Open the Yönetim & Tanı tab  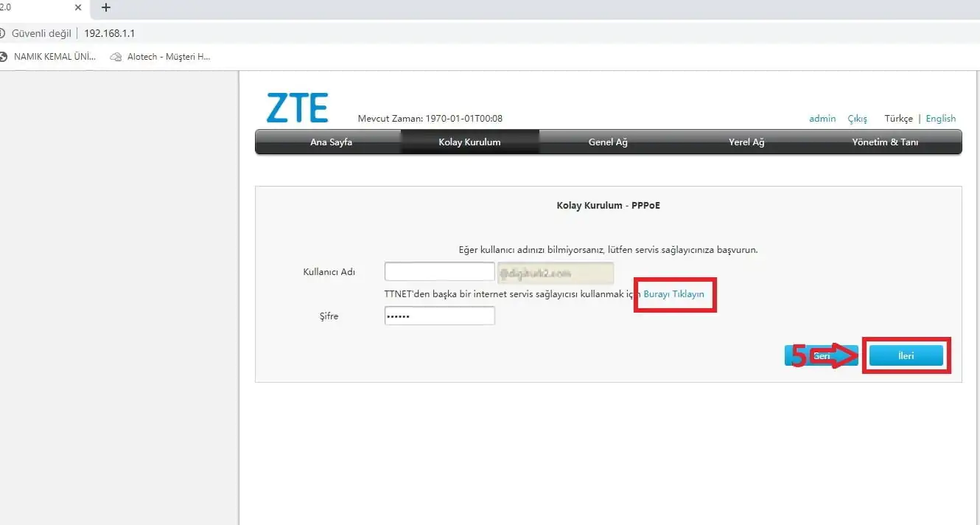tap(885, 142)
